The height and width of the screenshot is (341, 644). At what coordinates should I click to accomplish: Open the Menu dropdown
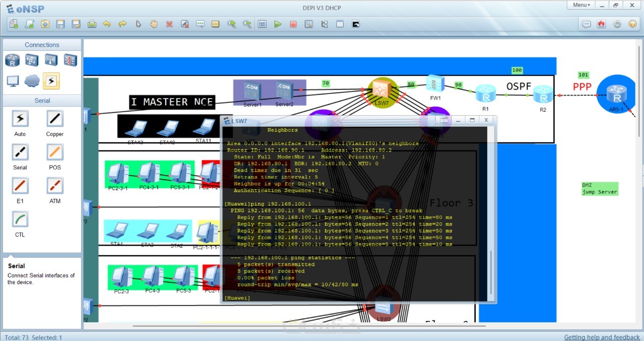[x=582, y=5]
